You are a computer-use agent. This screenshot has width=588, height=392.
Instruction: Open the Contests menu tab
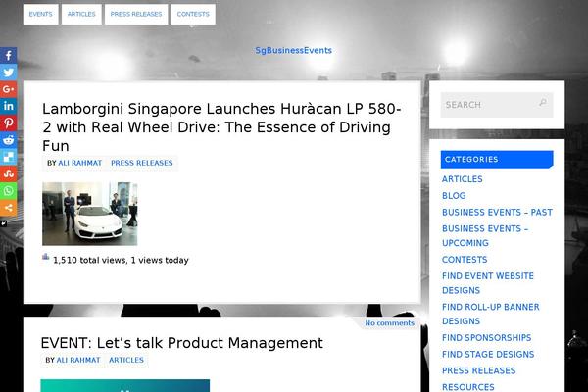coord(193,15)
